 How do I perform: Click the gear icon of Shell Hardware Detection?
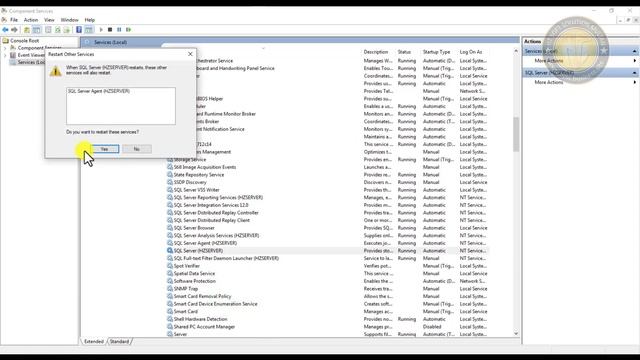tap(170, 319)
